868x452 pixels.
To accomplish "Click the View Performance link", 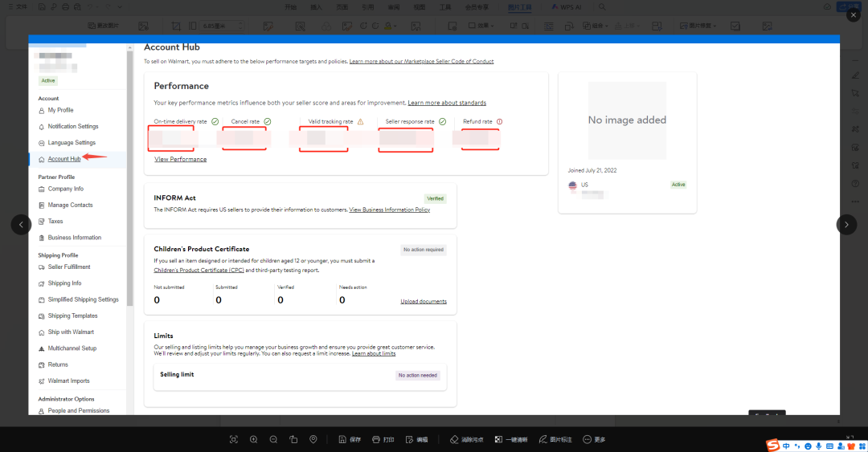I will [181, 159].
